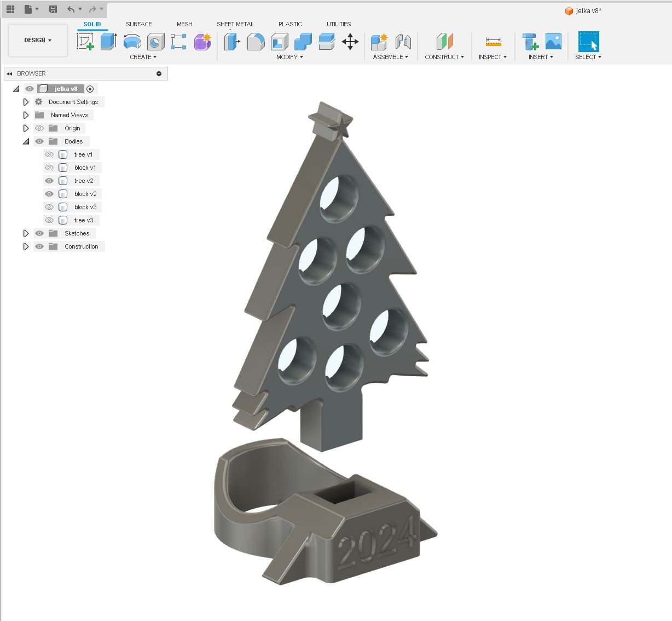Expand the Document Settings tree item
The image size is (672, 621).
(x=26, y=102)
